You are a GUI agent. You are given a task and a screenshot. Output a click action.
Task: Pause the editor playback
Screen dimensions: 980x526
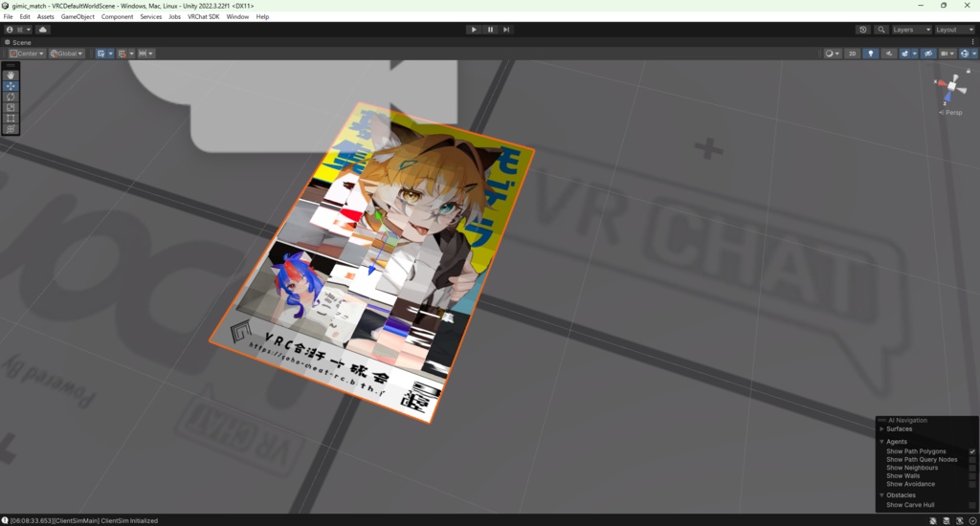(x=490, y=30)
